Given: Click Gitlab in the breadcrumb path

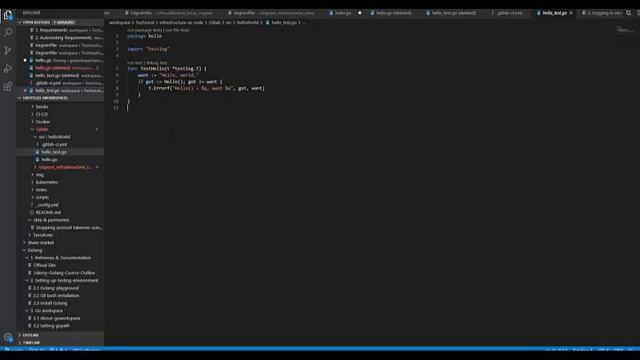Looking at the screenshot, I should tap(215, 22).
